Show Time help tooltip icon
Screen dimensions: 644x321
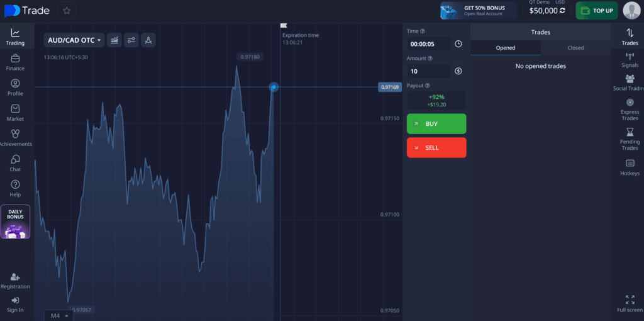[x=423, y=31]
